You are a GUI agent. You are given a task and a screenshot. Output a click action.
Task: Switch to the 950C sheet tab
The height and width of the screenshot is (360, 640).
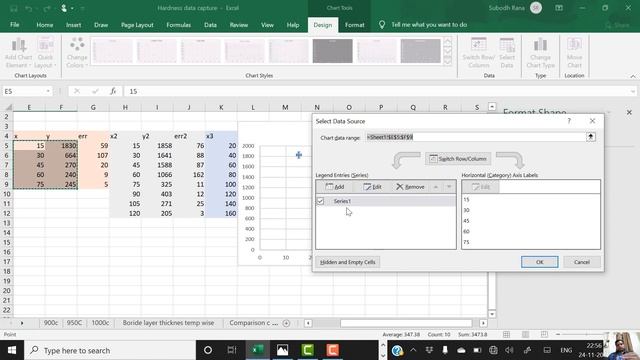click(74, 323)
